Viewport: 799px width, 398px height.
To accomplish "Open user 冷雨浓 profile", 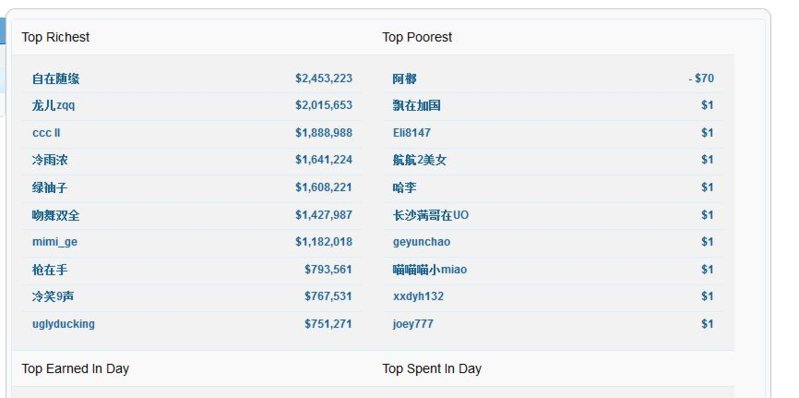I will click(x=50, y=160).
